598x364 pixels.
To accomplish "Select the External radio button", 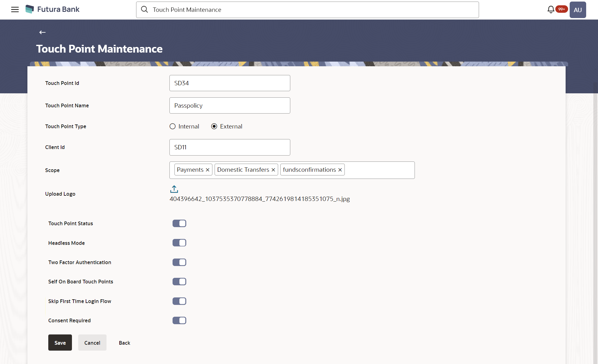I will 214,126.
